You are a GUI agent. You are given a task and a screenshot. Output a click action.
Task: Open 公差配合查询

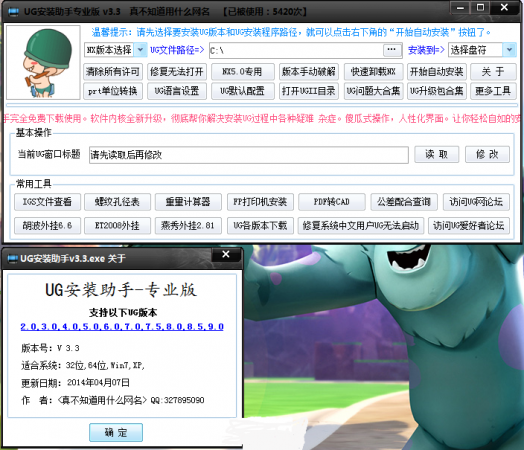pos(404,202)
